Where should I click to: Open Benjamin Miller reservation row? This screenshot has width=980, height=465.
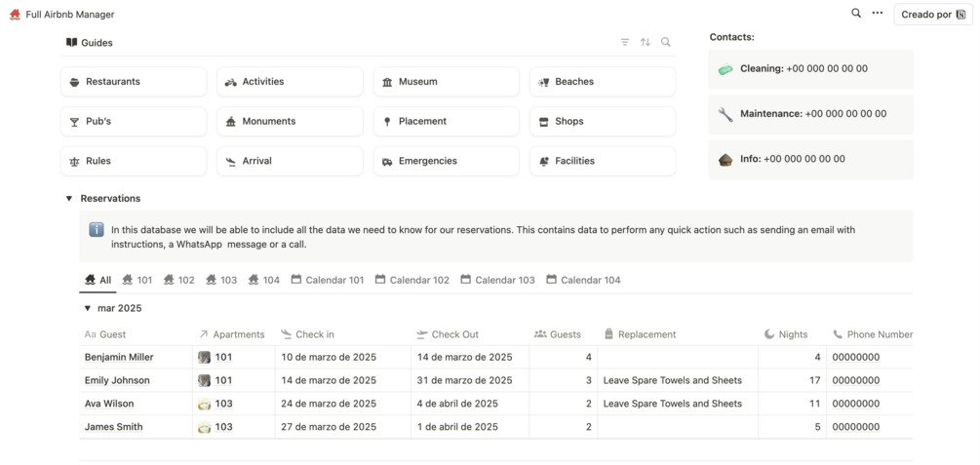[119, 357]
